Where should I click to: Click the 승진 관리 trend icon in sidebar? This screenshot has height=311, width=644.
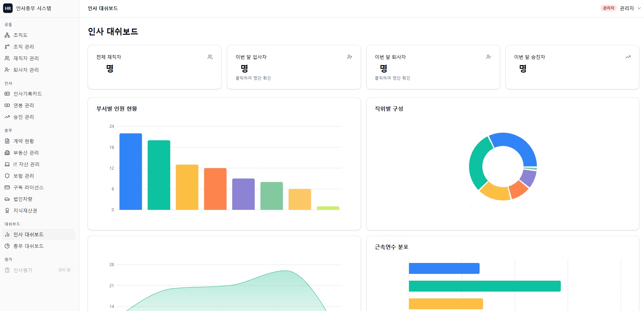point(7,117)
